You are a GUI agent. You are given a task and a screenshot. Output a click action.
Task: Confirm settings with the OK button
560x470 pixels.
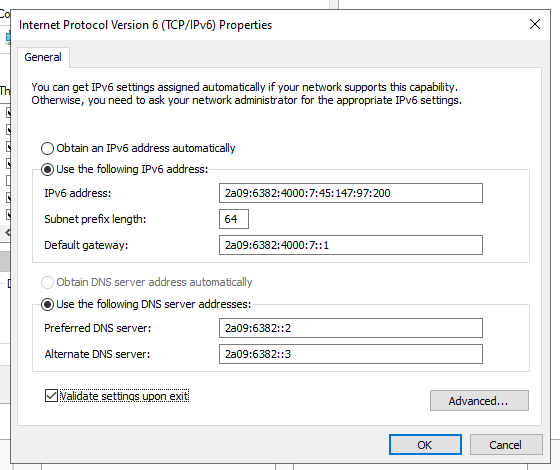coord(425,445)
